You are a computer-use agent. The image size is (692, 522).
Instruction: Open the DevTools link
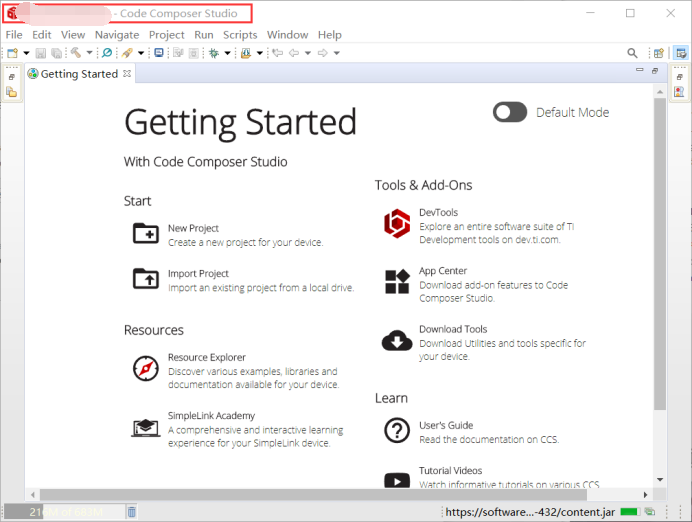coord(438,213)
